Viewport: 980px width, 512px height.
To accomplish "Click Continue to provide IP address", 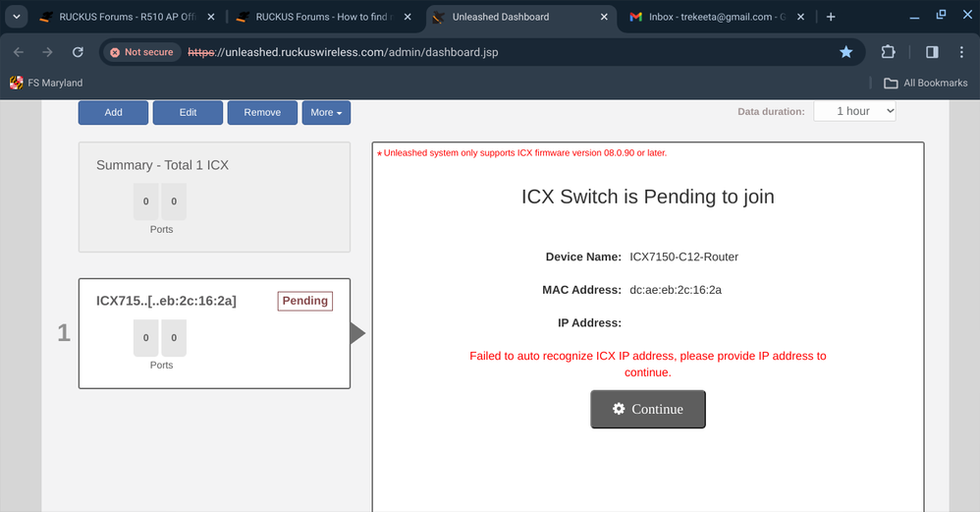I will point(647,409).
